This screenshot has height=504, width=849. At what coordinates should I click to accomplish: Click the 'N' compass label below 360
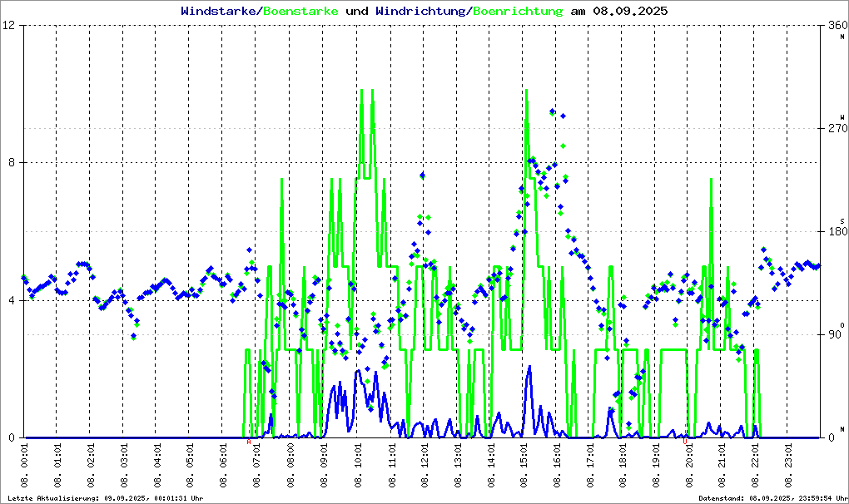(x=842, y=37)
